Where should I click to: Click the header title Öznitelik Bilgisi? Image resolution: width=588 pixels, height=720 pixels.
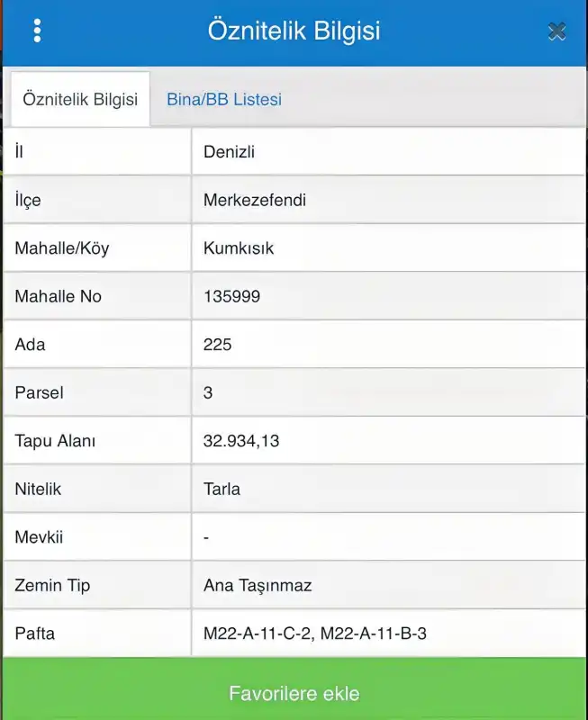(294, 31)
